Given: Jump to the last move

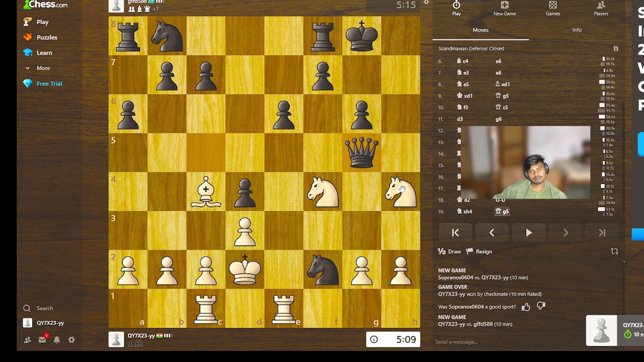Looking at the screenshot, I should 602,233.
